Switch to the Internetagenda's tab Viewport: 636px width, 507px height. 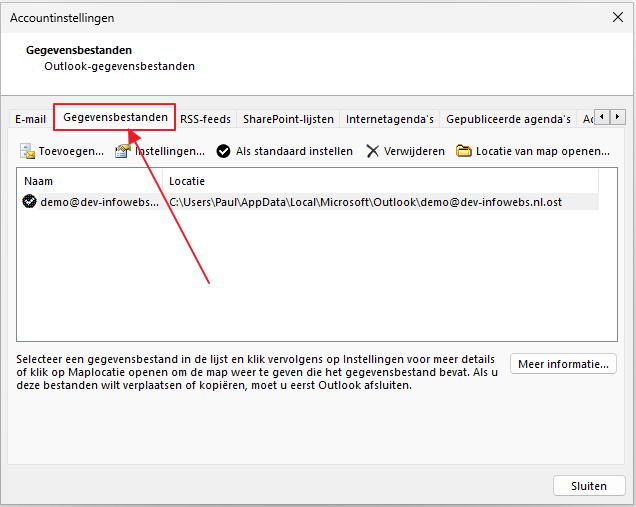[x=389, y=119]
